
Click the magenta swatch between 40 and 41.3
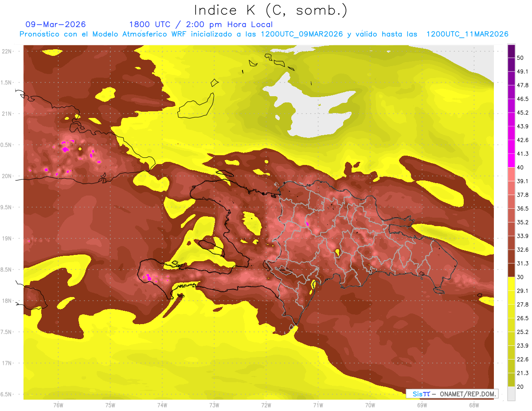pyautogui.click(x=511, y=160)
